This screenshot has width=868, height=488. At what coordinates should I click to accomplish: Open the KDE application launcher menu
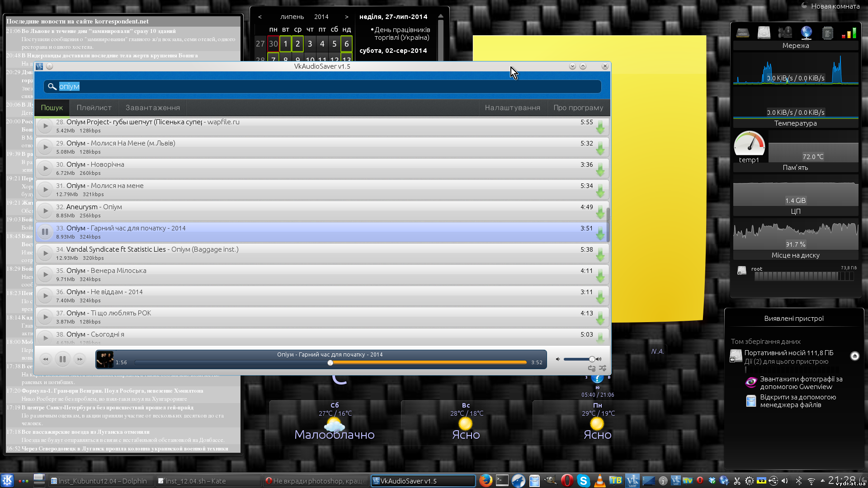[7, 480]
